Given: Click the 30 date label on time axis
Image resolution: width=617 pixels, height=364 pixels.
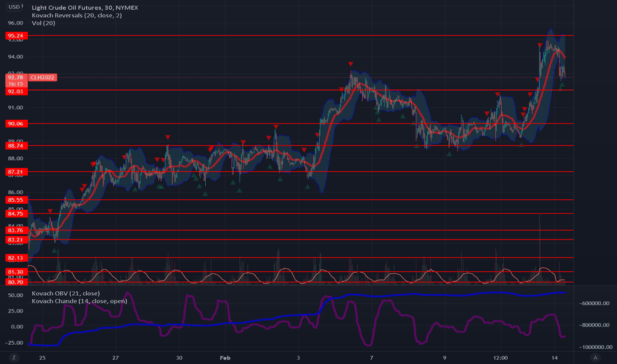Looking at the screenshot, I should (179, 357).
